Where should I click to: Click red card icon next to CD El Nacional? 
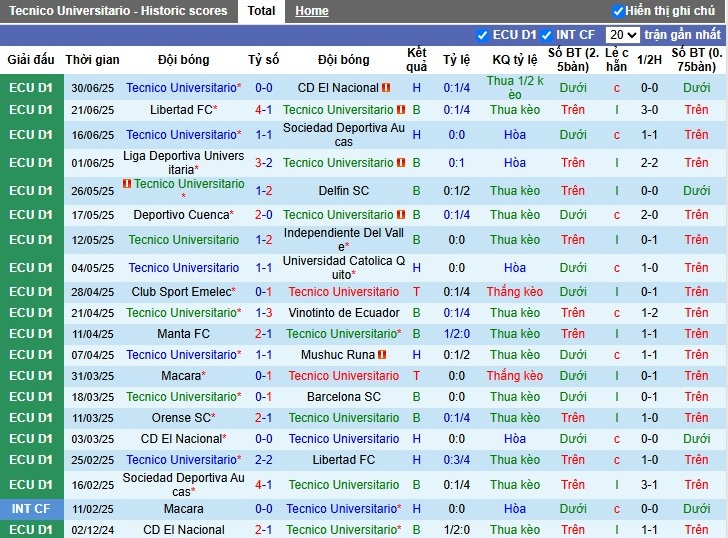tap(386, 87)
